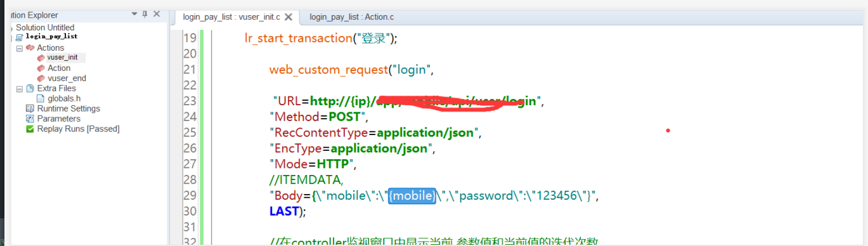The width and height of the screenshot is (868, 246).
Task: Close the Solution Explorer panel
Action: point(157,14)
